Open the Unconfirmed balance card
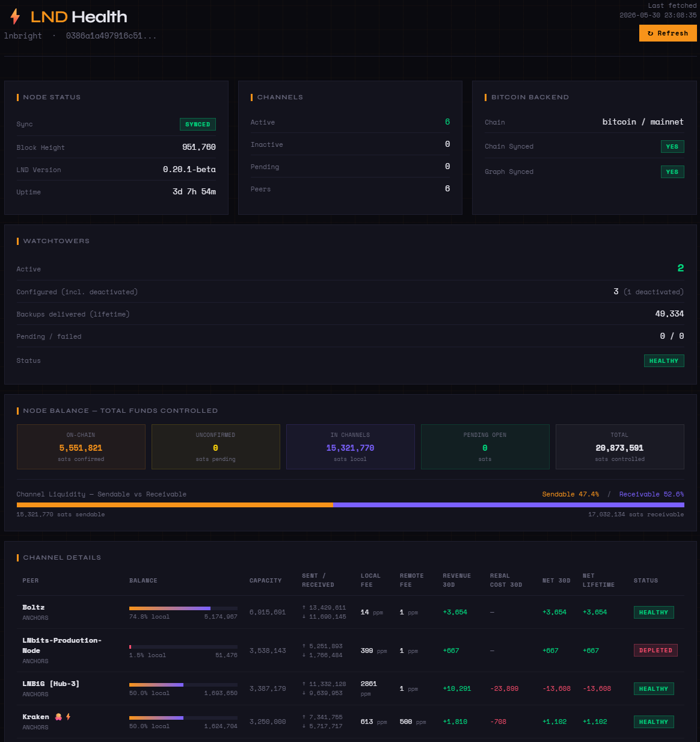700x742 pixels. pos(216,447)
